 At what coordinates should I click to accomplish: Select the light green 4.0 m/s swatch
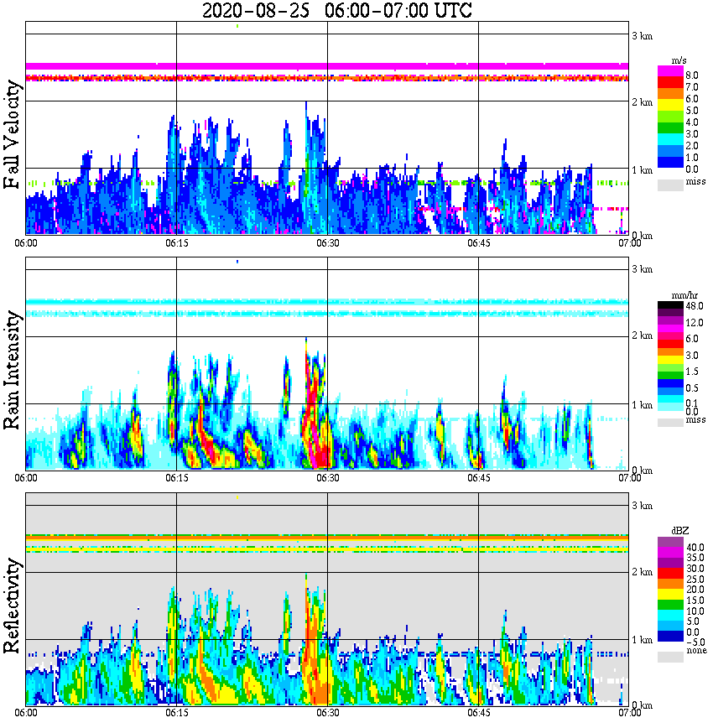[670, 117]
